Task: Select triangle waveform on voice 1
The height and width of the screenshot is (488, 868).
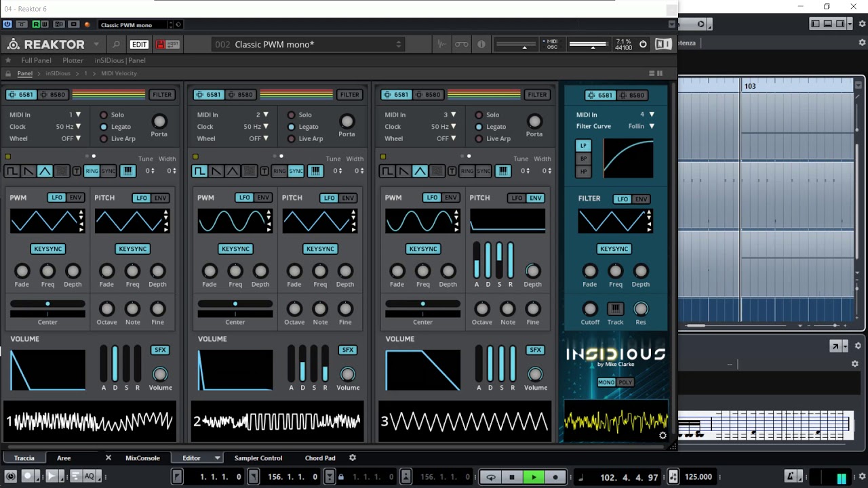Action: tap(44, 171)
